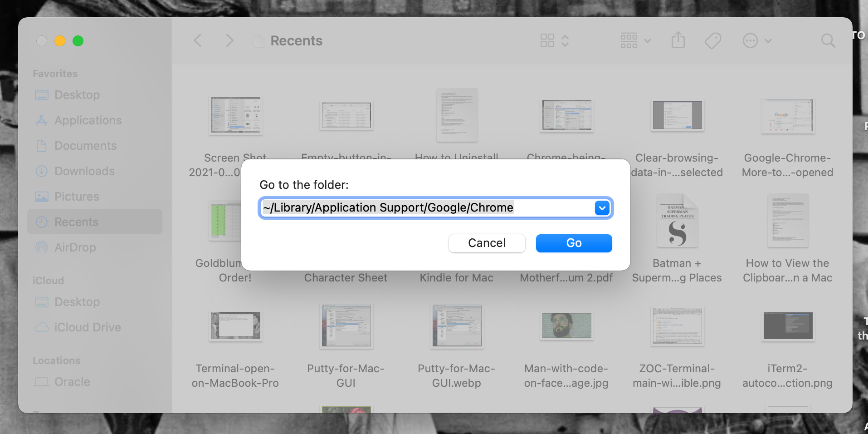The image size is (868, 434).
Task: Open the Putty-for-Mac-GUI.webp thumbnail
Action: pos(456,326)
